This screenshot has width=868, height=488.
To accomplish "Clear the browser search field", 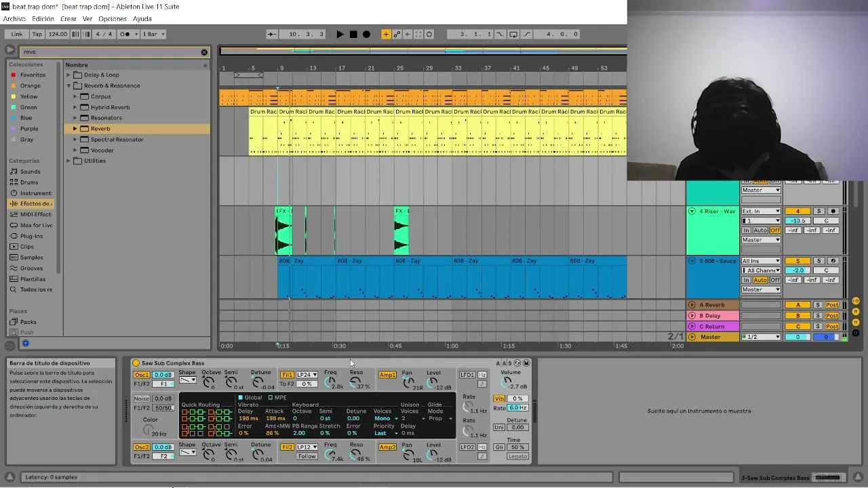I will pos(204,52).
